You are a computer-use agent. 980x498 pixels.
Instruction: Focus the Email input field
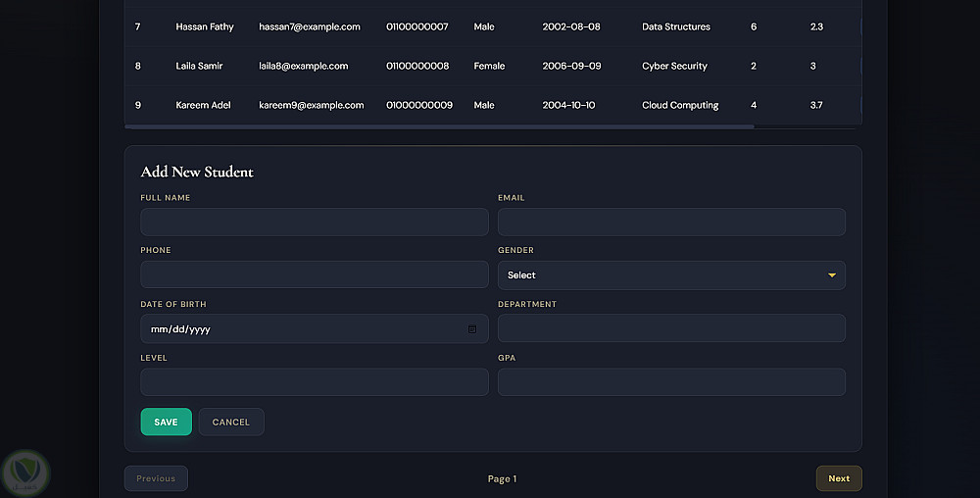[671, 222]
